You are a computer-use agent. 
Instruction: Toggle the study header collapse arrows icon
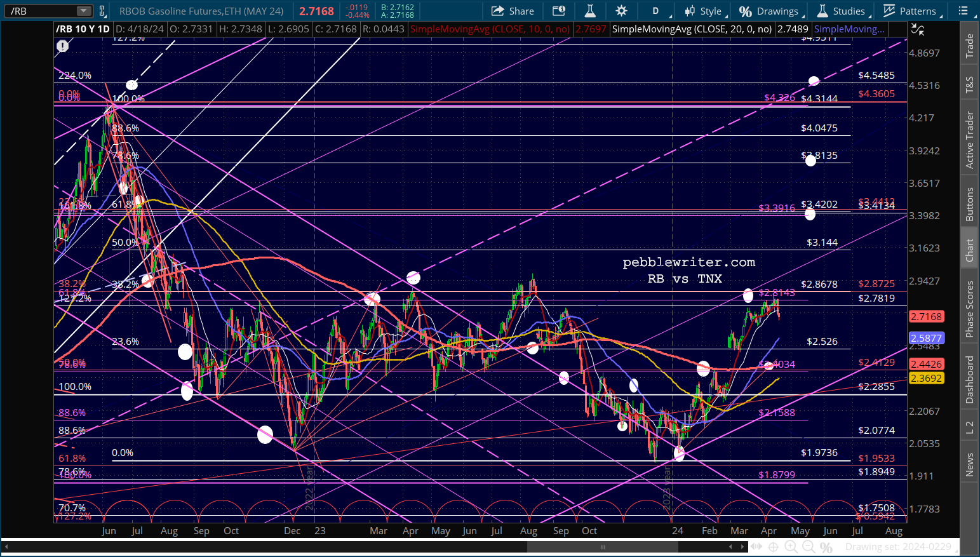[917, 29]
